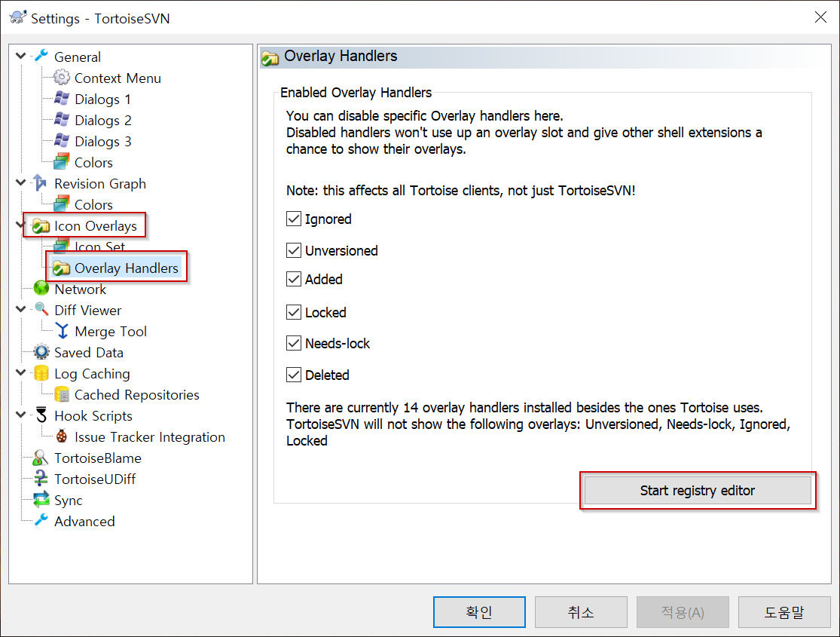Screen dimensions: 840x637
Task: Select the Network settings entry
Action: click(x=80, y=289)
